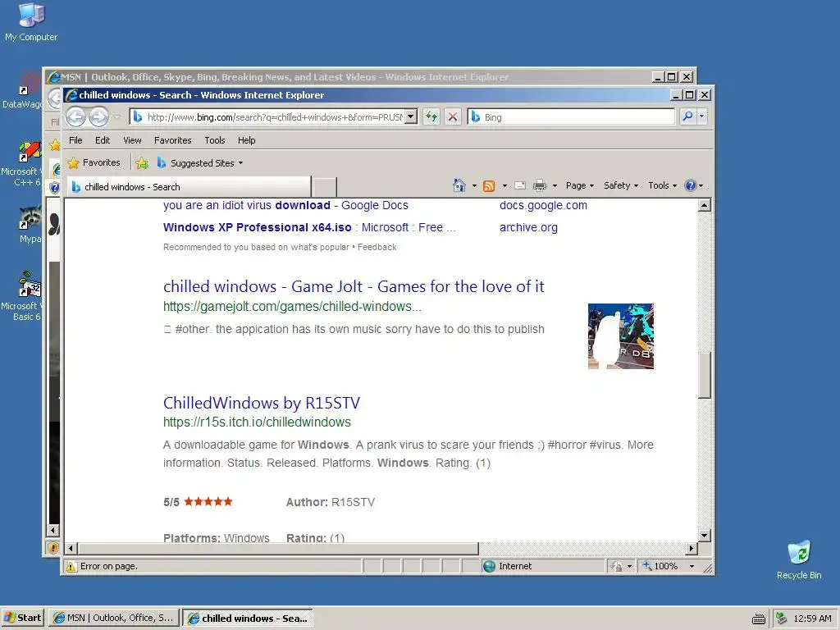840x630 pixels.
Task: Switch to MSN window taskbar button
Action: click(113, 618)
